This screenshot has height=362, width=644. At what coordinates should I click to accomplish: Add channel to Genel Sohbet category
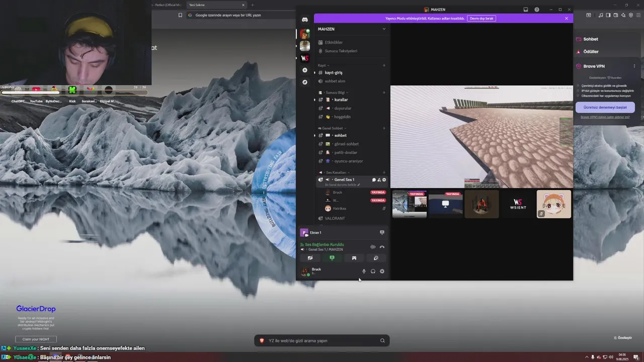click(x=384, y=128)
